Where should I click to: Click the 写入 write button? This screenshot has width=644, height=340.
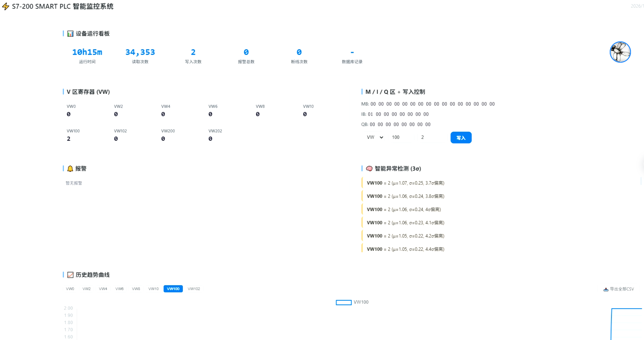pos(461,138)
